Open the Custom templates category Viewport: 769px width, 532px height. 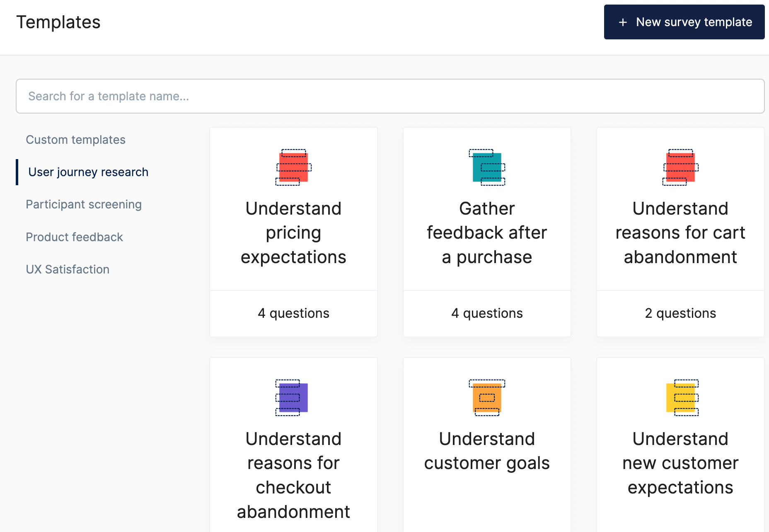75,140
